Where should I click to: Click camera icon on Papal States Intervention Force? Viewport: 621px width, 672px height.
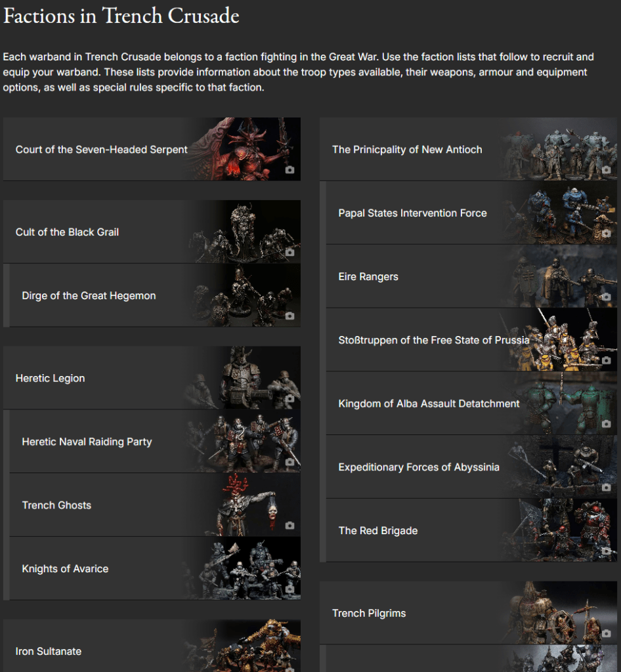pos(606,233)
